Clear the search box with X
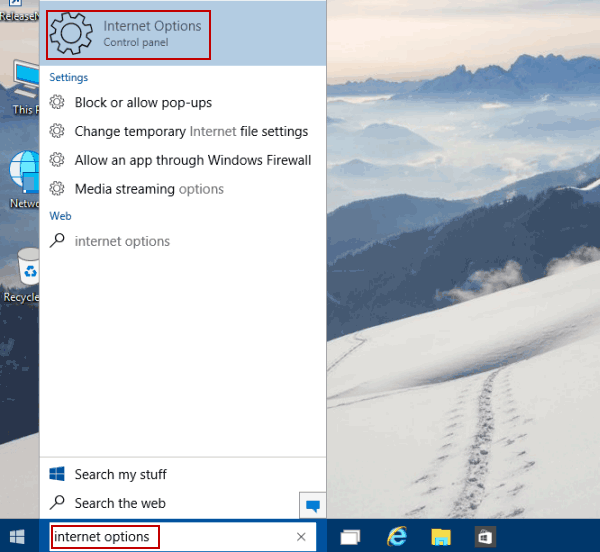Screen dimensions: 600x552 coord(301,537)
